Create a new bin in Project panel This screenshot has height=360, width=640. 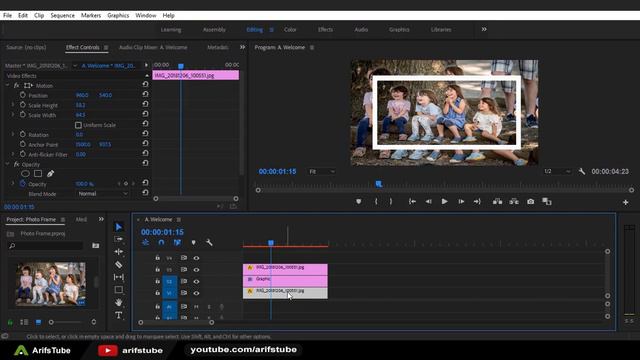coord(96,246)
